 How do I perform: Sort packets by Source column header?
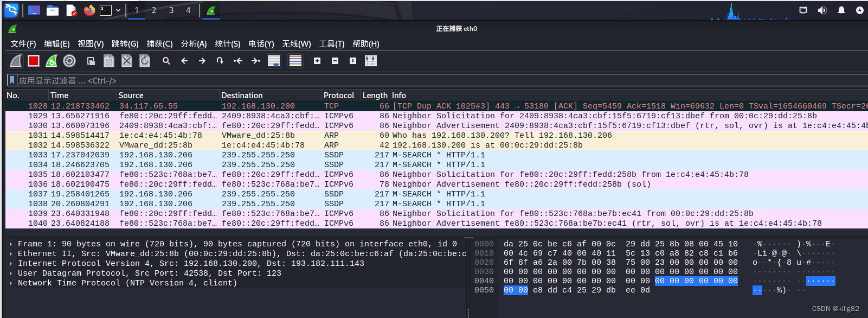tap(168, 96)
